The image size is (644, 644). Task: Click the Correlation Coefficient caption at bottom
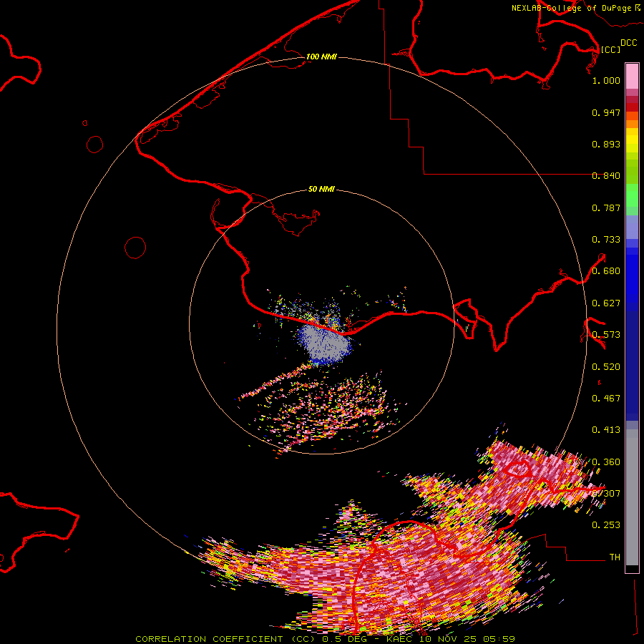[x=325, y=639]
